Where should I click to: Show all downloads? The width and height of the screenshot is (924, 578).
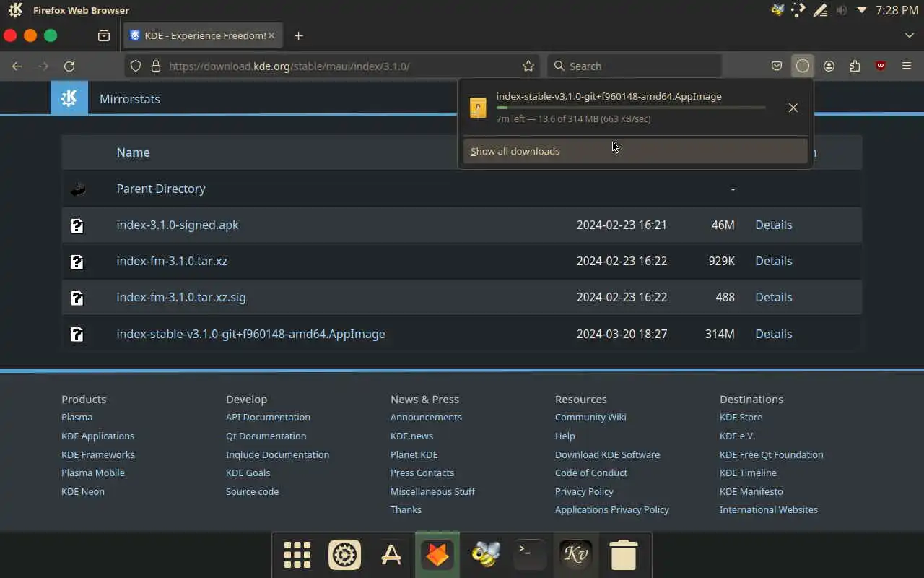635,151
